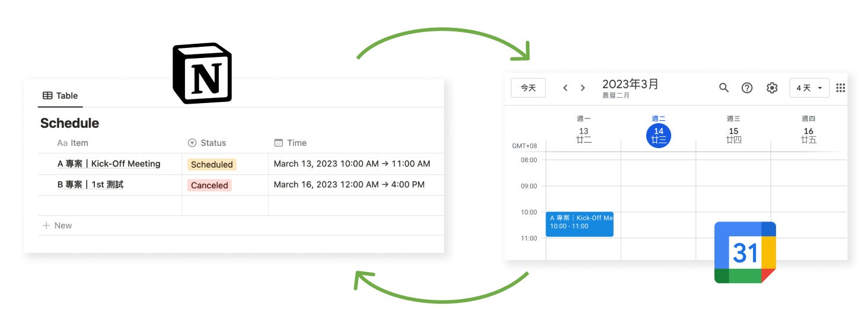Go to next period in calendar

[x=583, y=88]
